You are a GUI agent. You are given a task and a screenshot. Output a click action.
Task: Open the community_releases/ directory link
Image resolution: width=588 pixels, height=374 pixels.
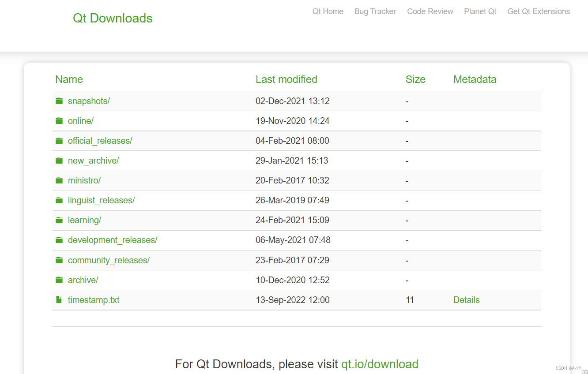(109, 260)
